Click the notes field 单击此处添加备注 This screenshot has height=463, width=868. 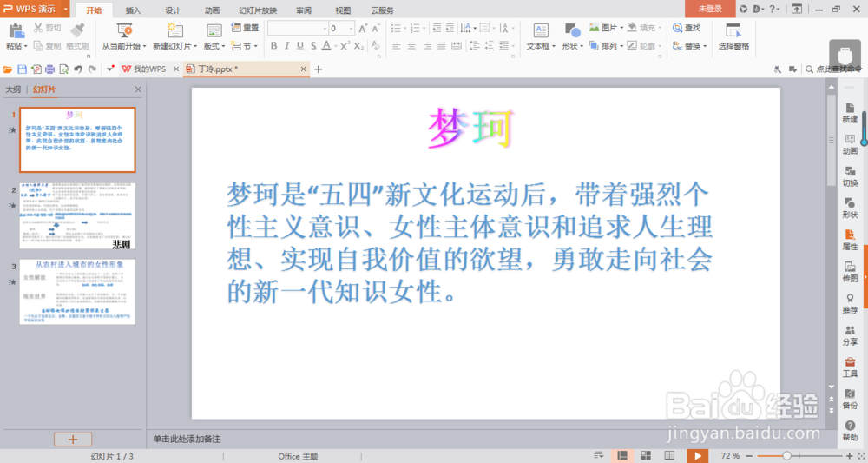[187, 439]
